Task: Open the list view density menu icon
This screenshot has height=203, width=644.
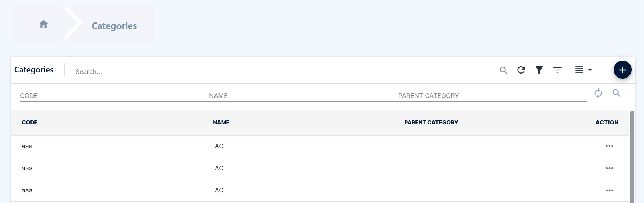Action: coord(579,70)
